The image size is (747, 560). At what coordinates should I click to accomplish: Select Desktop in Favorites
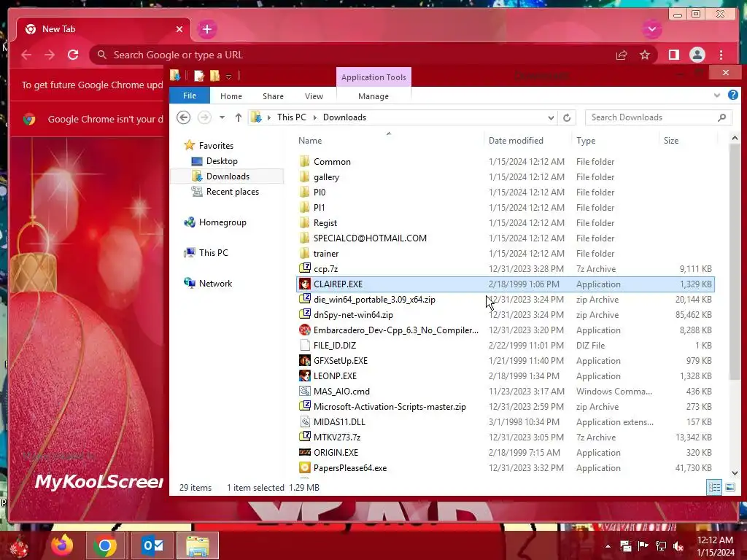coord(222,161)
